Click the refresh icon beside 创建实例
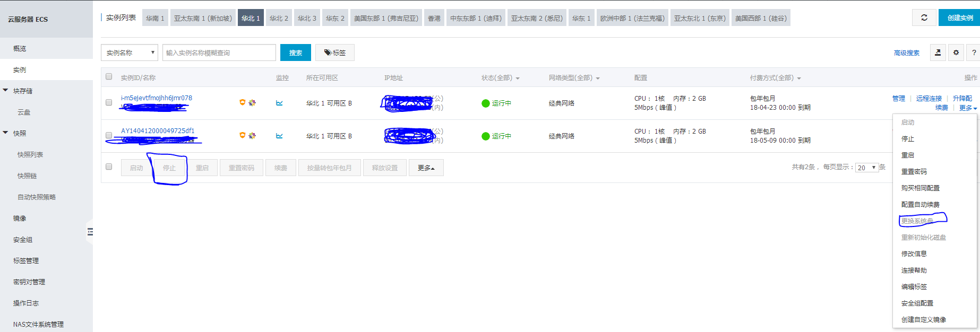Viewport: 980px width, 332px height. [924, 18]
